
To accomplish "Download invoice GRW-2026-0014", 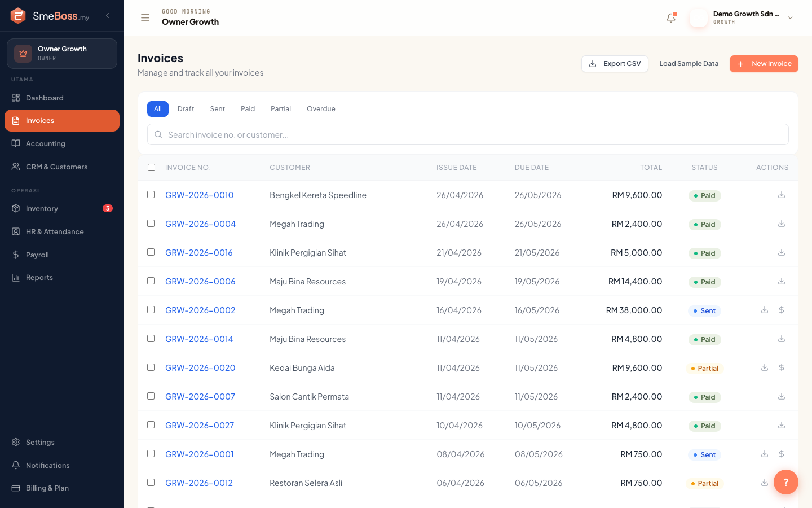I will coord(782,339).
